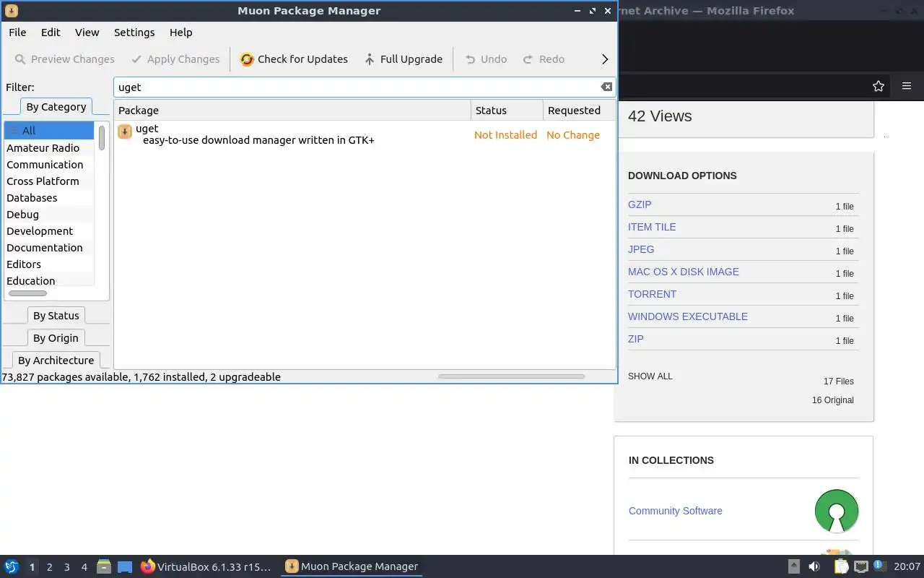Click the Community Software green logo thumbnail
Image resolution: width=924 pixels, height=578 pixels.
click(x=837, y=511)
